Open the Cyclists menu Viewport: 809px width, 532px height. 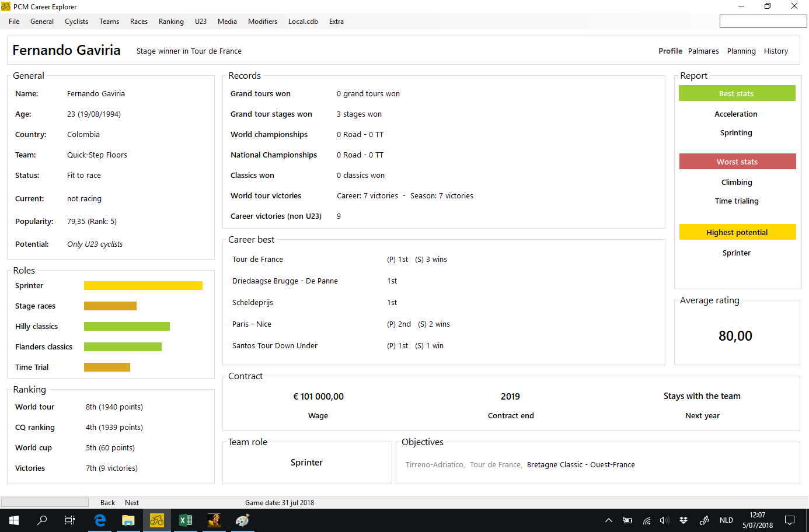click(x=76, y=22)
